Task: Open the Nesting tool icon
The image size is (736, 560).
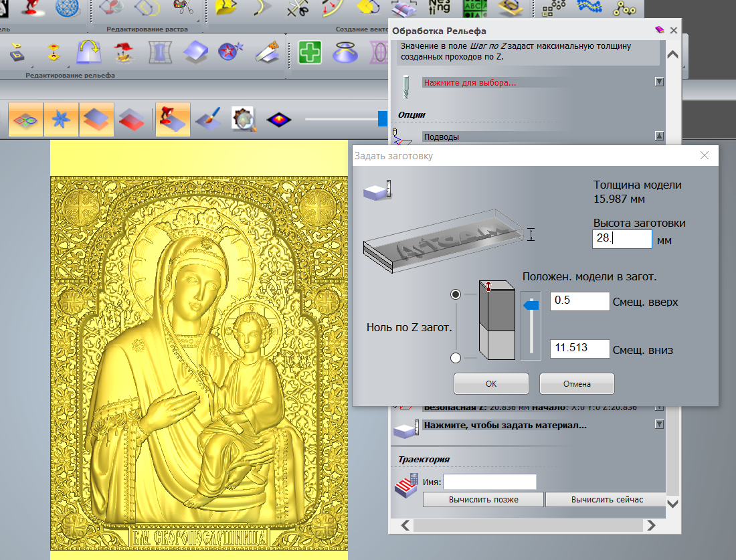Action: pos(440,7)
